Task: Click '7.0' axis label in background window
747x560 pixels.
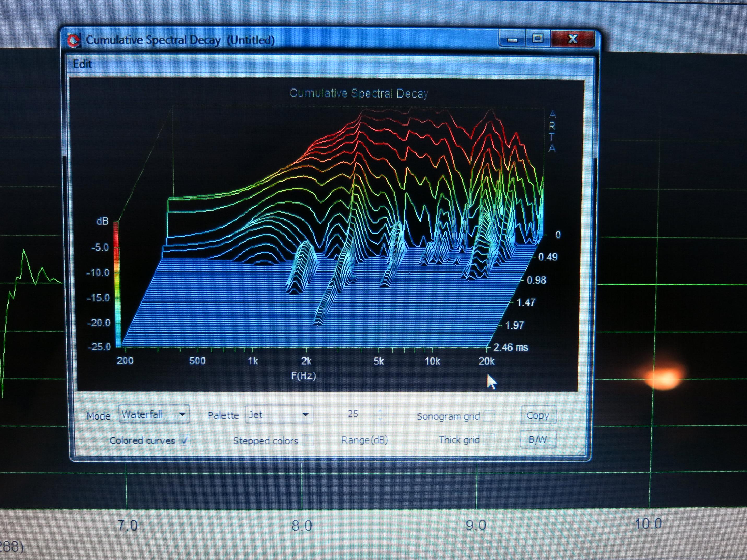Action: coord(128,526)
